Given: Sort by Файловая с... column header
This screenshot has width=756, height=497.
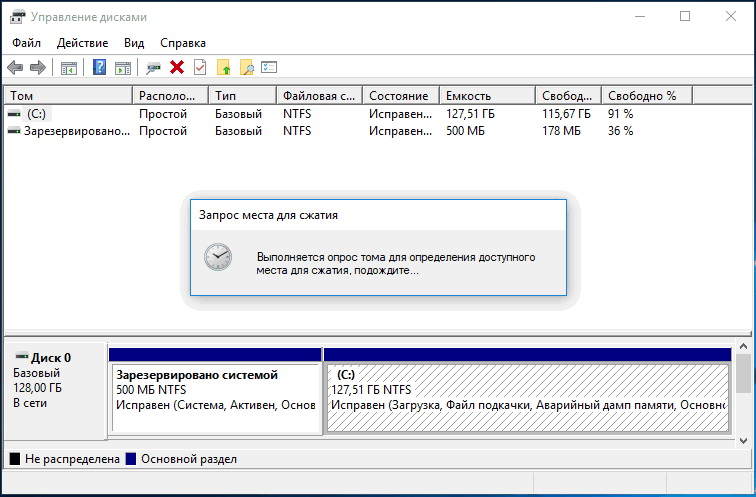Looking at the screenshot, I should tap(320, 95).
